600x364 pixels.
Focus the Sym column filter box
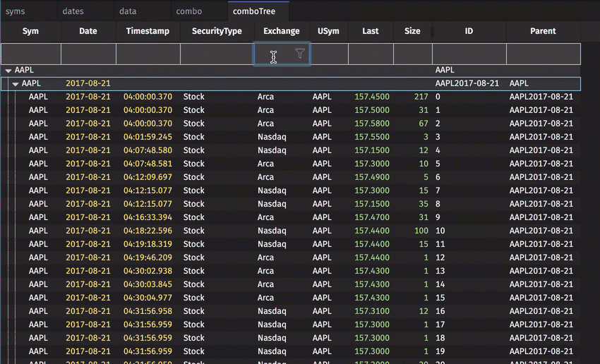click(30, 54)
